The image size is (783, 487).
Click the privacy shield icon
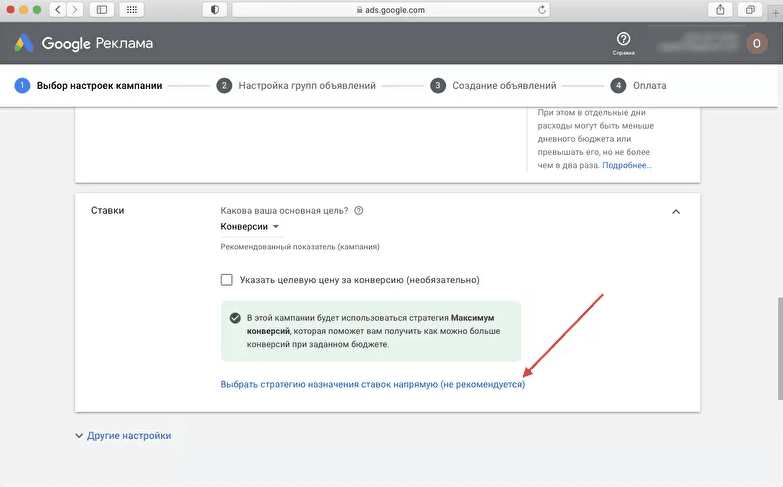click(215, 9)
